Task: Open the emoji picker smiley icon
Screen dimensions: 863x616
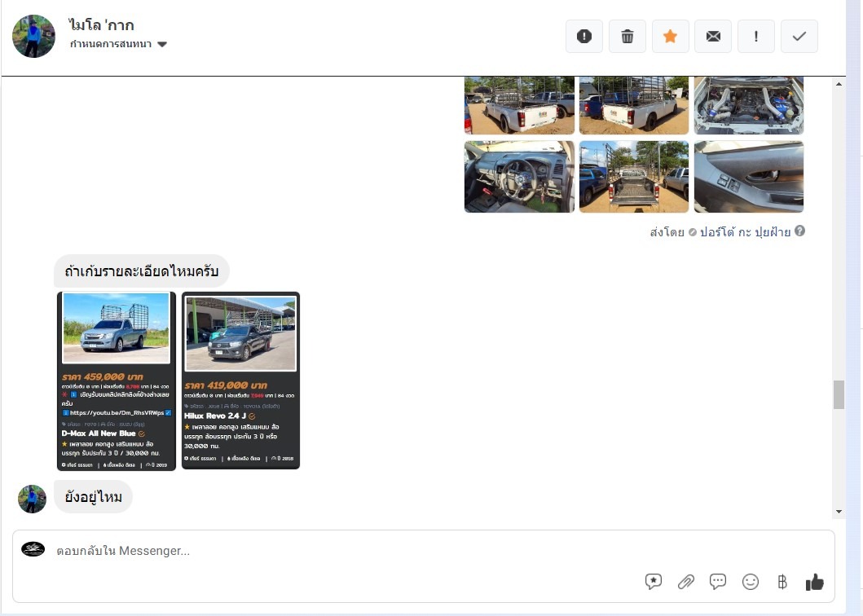Action: click(751, 582)
